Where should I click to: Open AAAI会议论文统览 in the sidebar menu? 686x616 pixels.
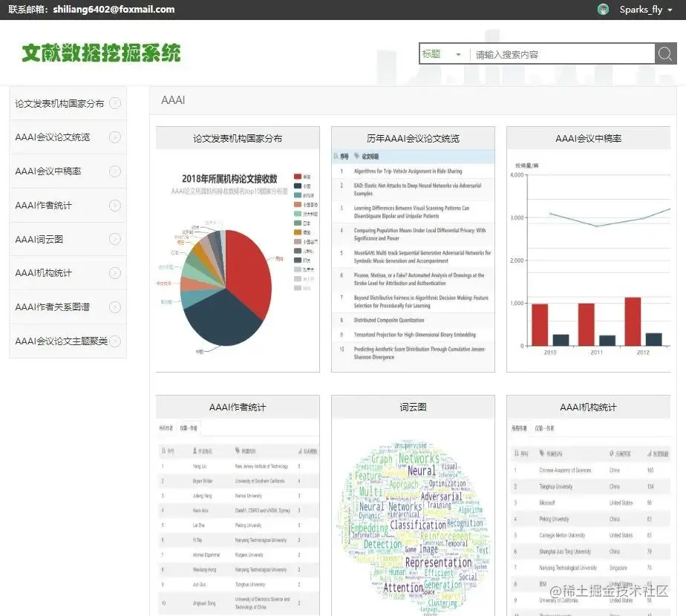click(68, 137)
